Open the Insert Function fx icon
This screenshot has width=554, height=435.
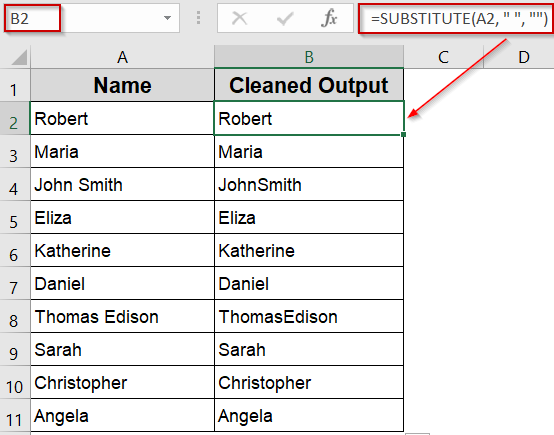[x=329, y=18]
